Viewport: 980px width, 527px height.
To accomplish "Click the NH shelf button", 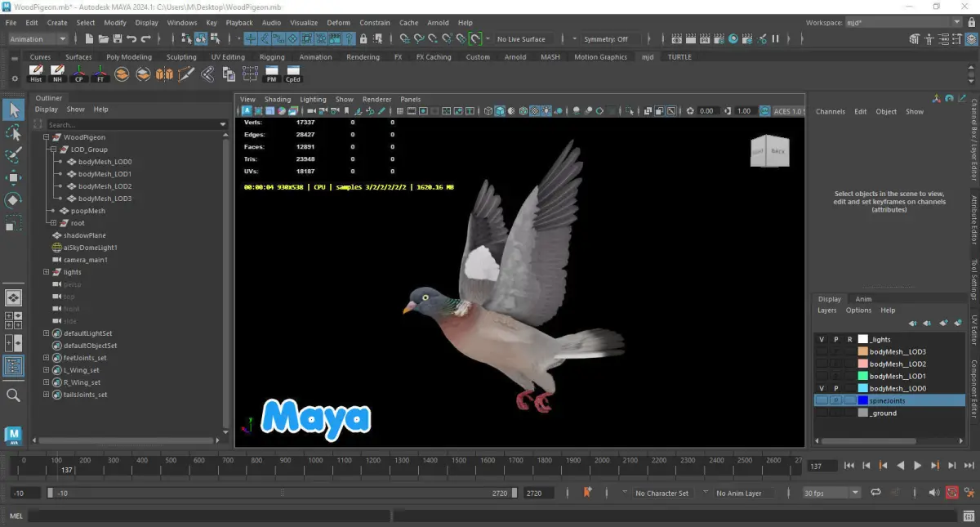I will pos(57,74).
